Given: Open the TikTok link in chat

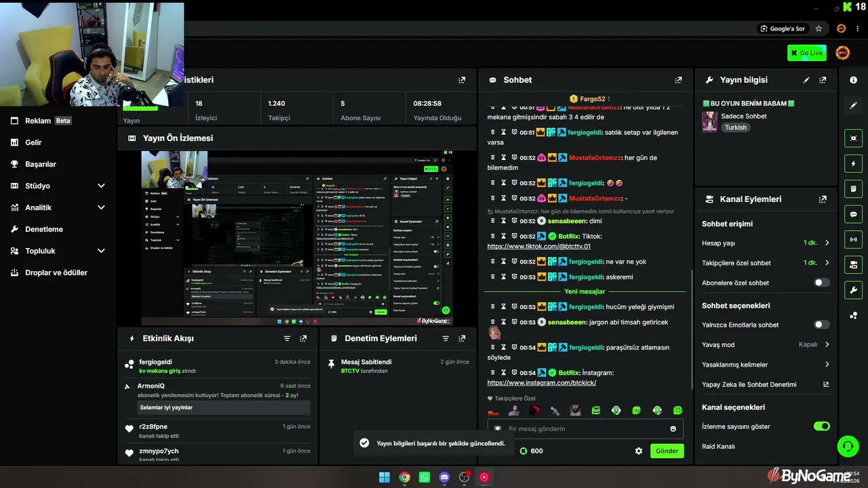Looking at the screenshot, I should (x=538, y=246).
